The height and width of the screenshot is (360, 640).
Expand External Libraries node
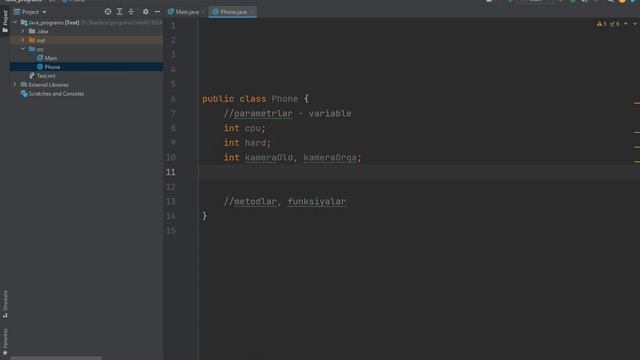click(x=15, y=84)
